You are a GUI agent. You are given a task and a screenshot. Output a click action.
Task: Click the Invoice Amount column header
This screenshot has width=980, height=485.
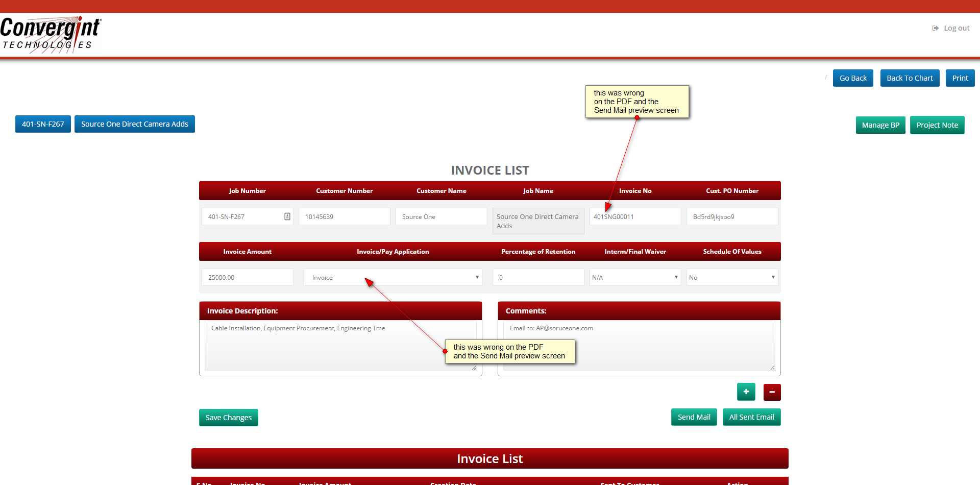(248, 252)
